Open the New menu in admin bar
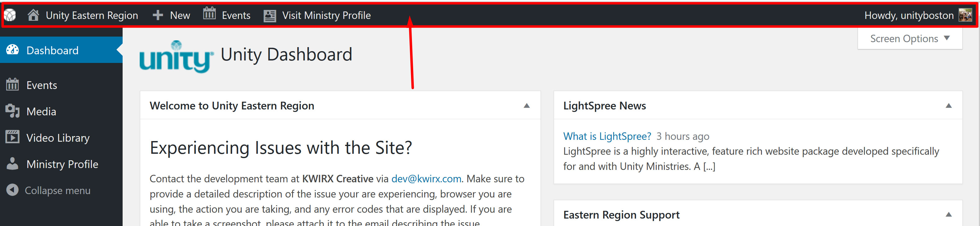The image size is (980, 226). (179, 15)
